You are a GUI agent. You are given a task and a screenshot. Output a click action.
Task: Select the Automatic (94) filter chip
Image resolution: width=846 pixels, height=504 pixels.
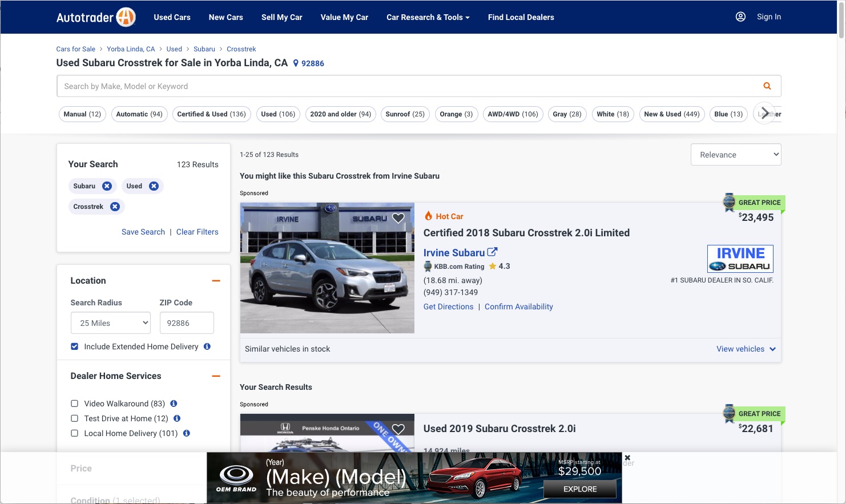(x=139, y=114)
